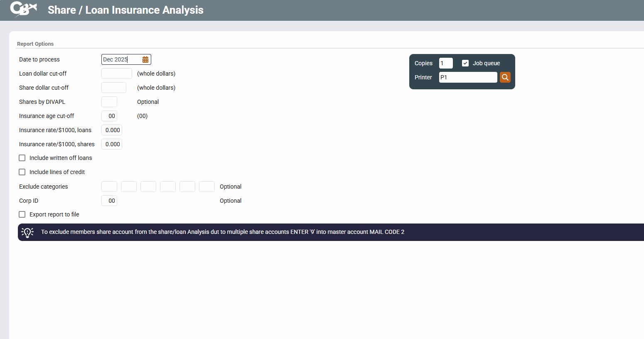Edit the Insurance age cut-off field

pyautogui.click(x=109, y=116)
